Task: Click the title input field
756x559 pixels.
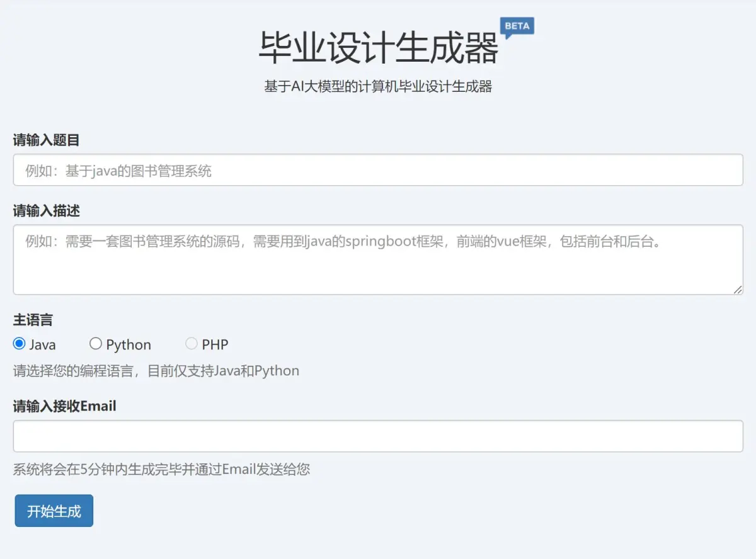Action: coord(378,169)
